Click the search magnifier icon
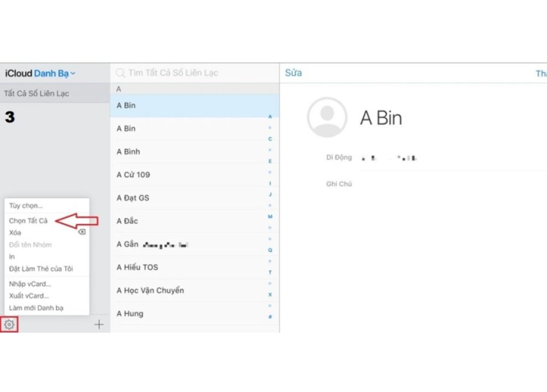Image resolution: width=547 pixels, height=392 pixels. tap(120, 73)
